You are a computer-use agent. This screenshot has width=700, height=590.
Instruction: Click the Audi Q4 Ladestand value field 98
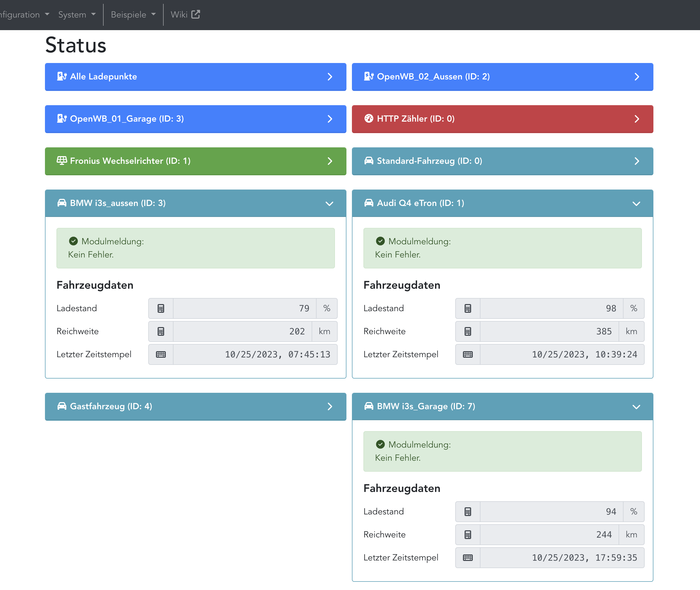[551, 308]
